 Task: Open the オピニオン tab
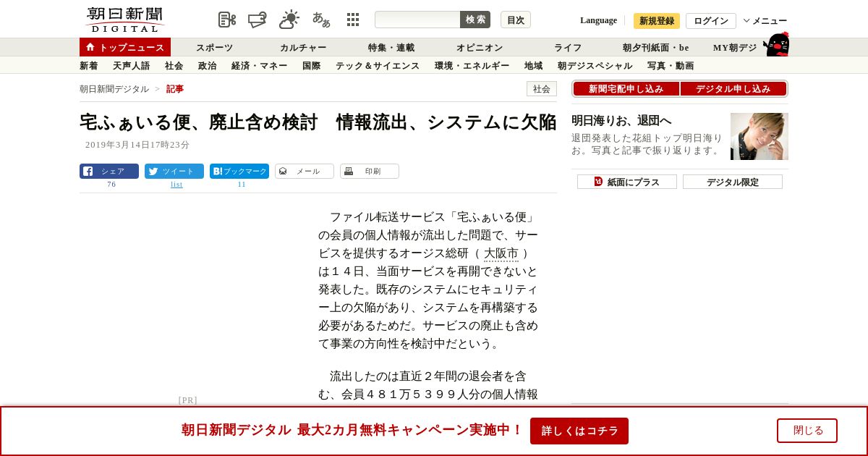tap(480, 47)
